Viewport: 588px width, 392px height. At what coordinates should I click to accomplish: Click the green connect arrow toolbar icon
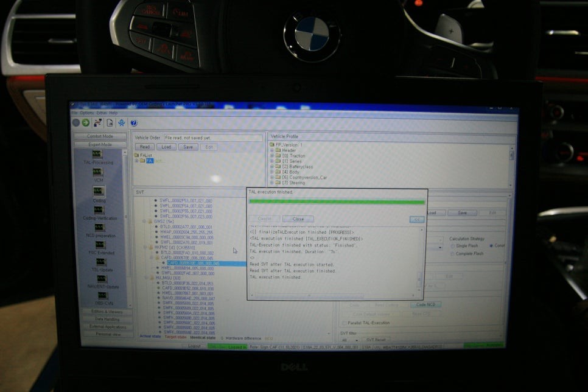86,122
